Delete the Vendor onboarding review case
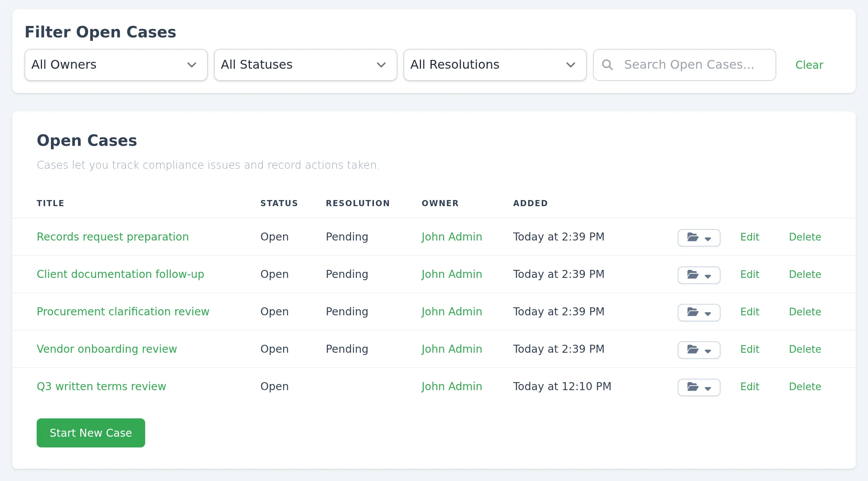This screenshot has height=481, width=868. click(805, 349)
